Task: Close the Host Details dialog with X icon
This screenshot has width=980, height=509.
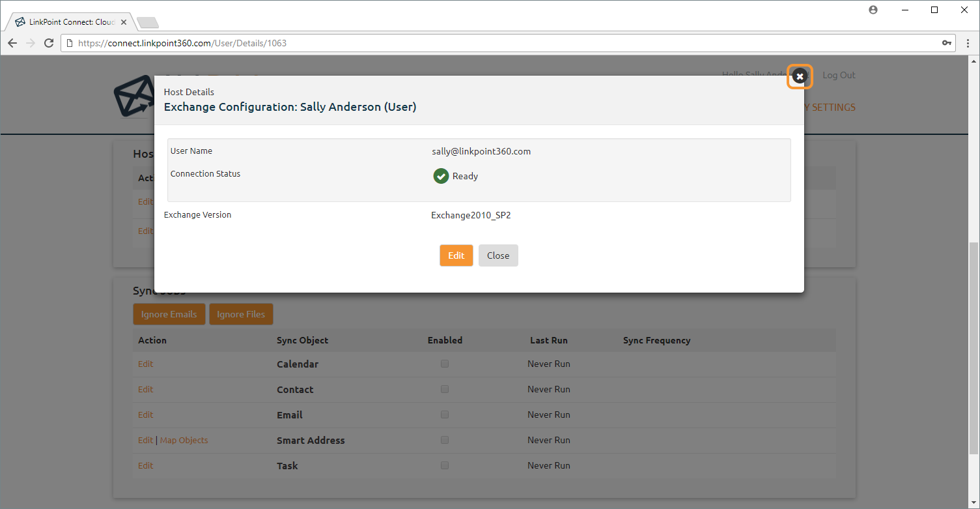Action: [800, 76]
